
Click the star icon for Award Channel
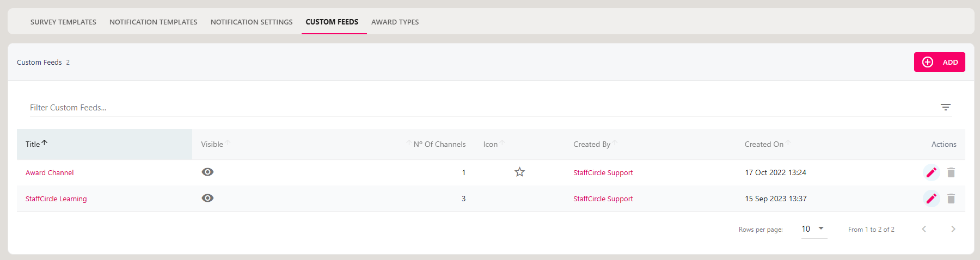tap(520, 172)
